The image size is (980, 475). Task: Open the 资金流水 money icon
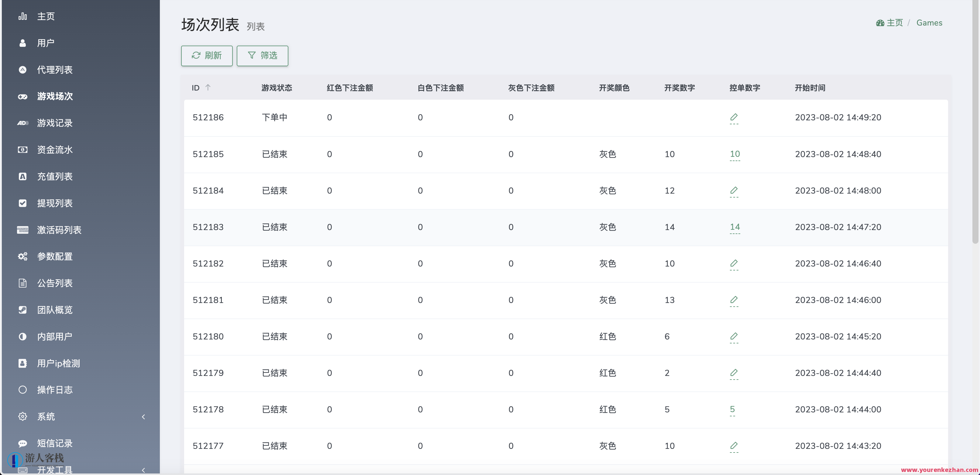click(22, 150)
